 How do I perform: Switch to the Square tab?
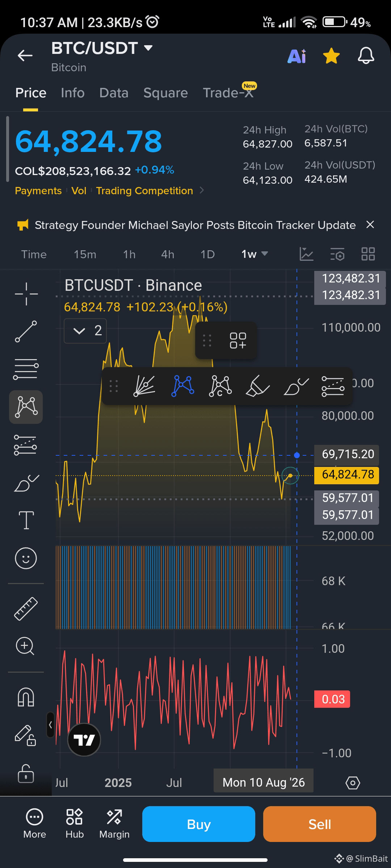click(x=165, y=93)
